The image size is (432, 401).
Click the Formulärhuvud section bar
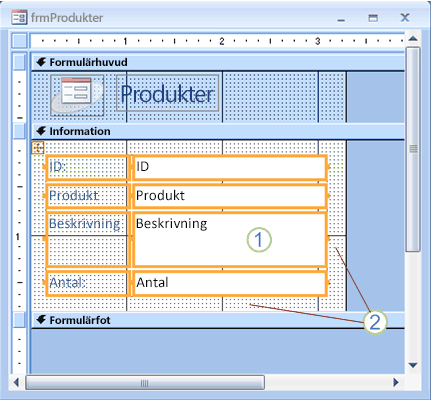pyautogui.click(x=218, y=62)
